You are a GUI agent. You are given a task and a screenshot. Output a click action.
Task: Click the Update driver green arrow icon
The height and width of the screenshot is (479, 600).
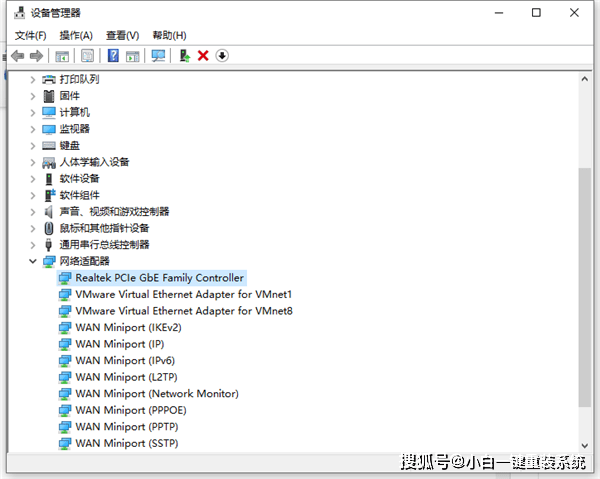pyautogui.click(x=185, y=56)
